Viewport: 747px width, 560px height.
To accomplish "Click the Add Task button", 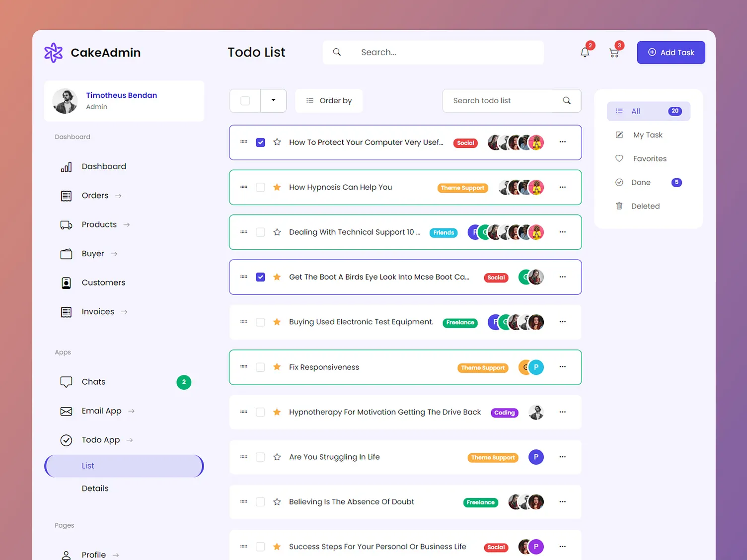I will point(671,52).
